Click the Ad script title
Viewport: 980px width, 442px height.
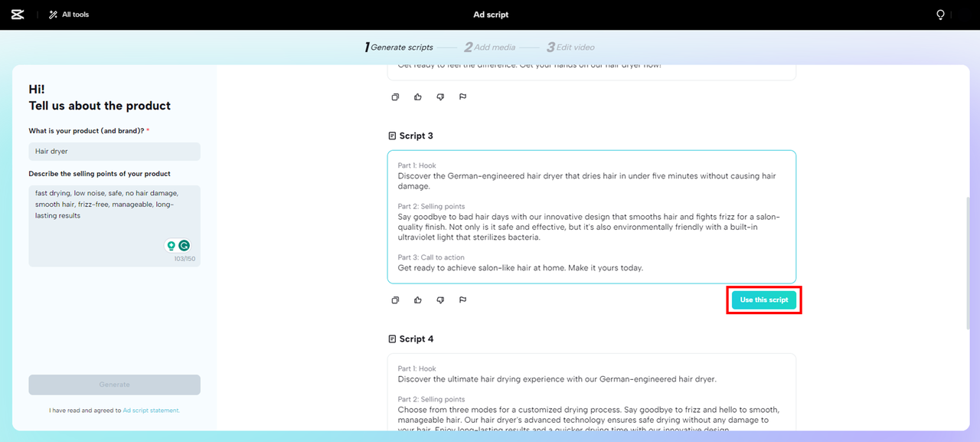pos(491,15)
